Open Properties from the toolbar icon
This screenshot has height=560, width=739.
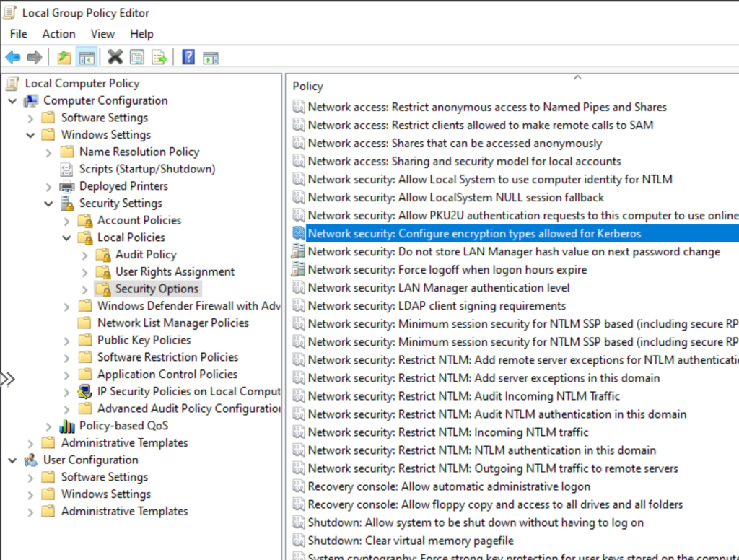click(137, 57)
